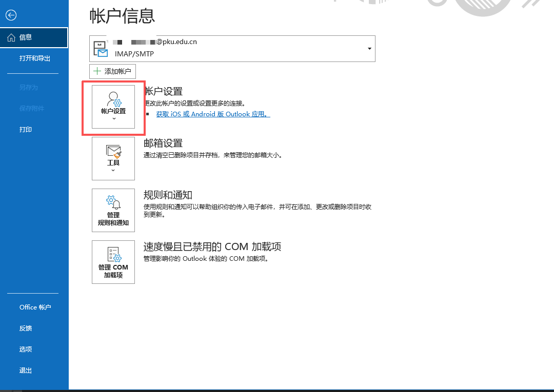Expand the chevron under 帐户设置
This screenshot has height=392, width=554.
(113, 119)
